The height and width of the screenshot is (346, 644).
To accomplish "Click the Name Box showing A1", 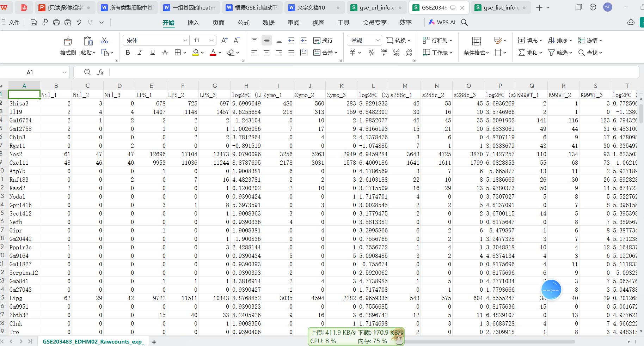I will (x=34, y=72).
